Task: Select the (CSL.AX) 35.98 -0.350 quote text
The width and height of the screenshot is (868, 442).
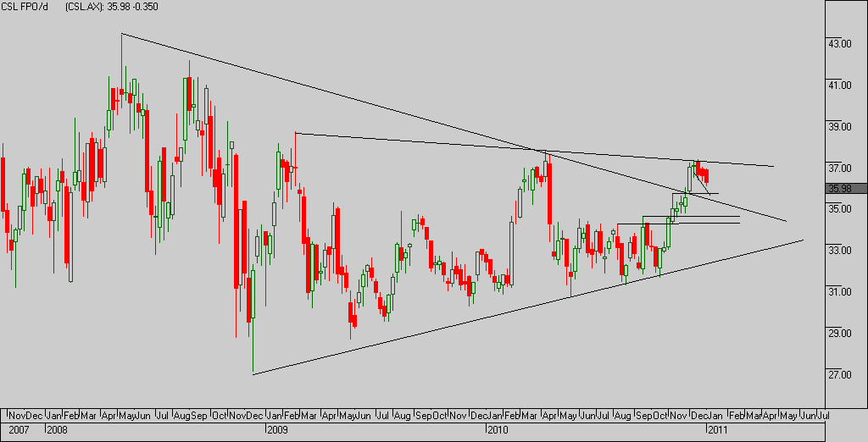Action: [x=111, y=7]
